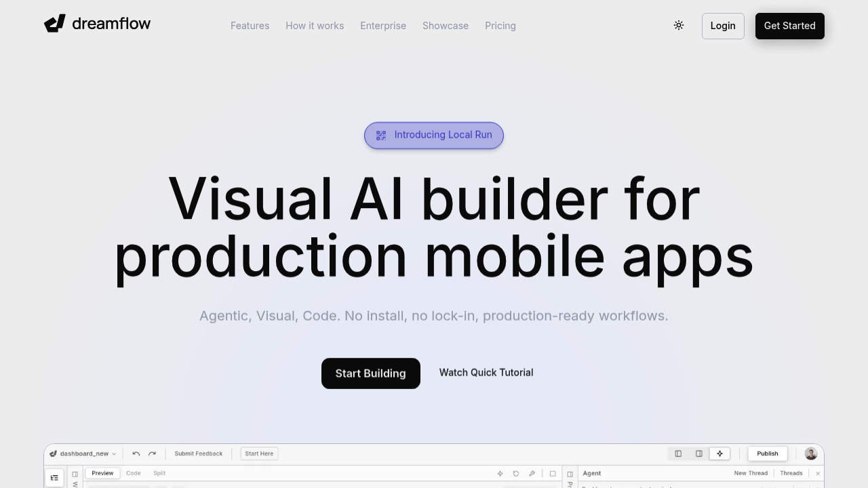Viewport: 868px width, 488px height.
Task: Click the widget tree icon in the left sidebar
Action: tap(54, 478)
